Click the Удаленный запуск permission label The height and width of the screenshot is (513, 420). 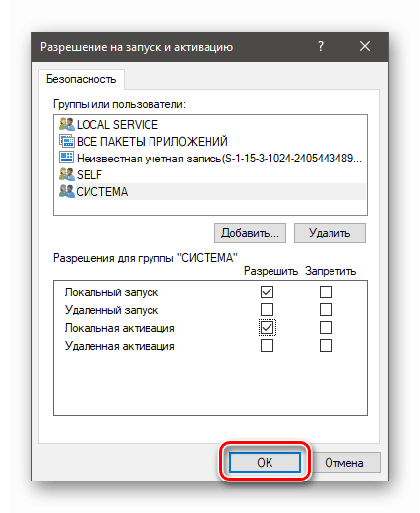(111, 310)
